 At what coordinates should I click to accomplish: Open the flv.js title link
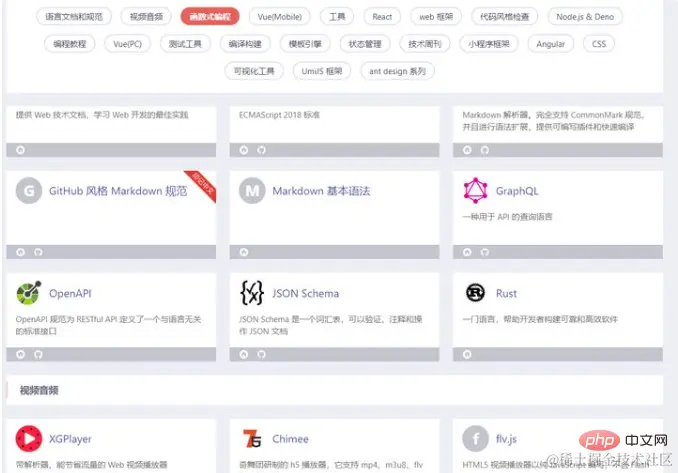[x=506, y=438]
